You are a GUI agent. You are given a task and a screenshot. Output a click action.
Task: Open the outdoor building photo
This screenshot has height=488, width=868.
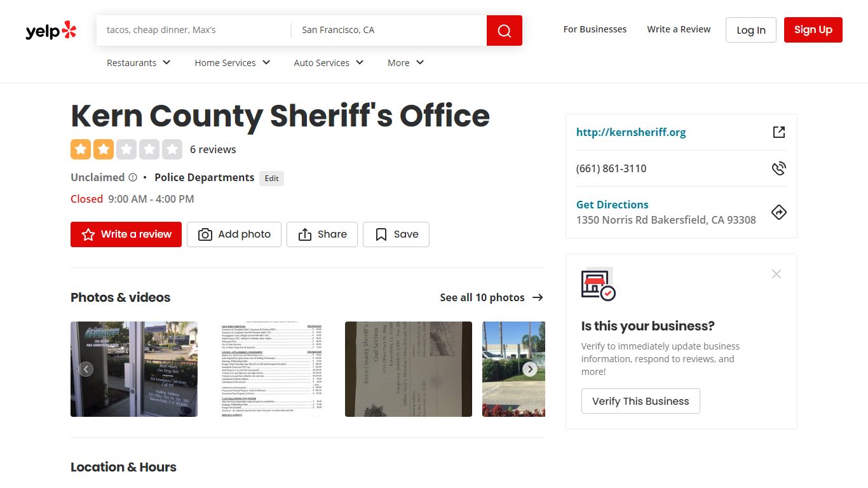click(513, 369)
